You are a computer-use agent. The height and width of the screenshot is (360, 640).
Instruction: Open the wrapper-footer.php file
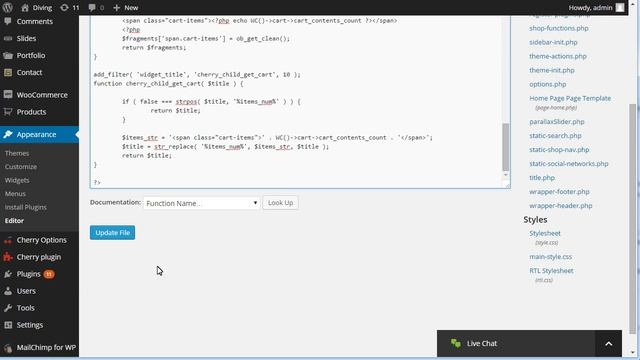tap(559, 191)
